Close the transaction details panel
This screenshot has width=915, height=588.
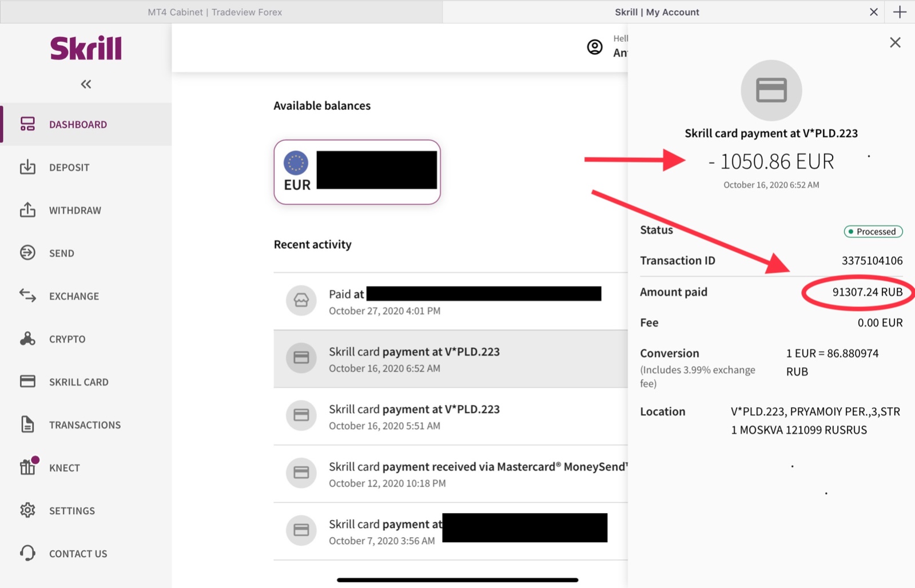(x=895, y=42)
